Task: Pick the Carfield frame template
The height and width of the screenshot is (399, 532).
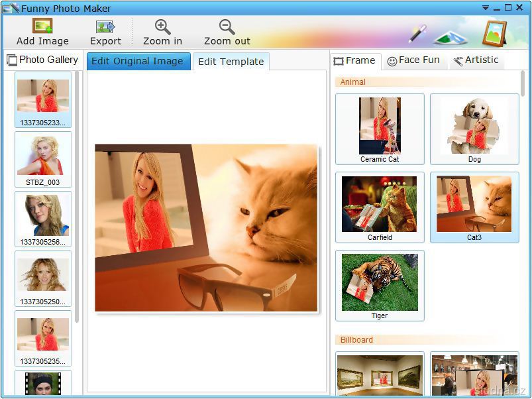Action: pos(380,207)
